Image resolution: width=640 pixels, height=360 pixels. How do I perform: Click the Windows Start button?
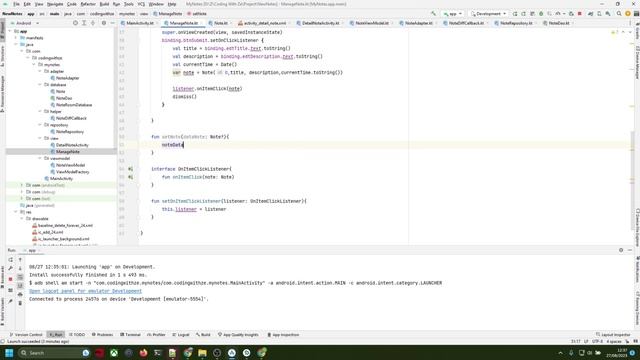(9, 353)
